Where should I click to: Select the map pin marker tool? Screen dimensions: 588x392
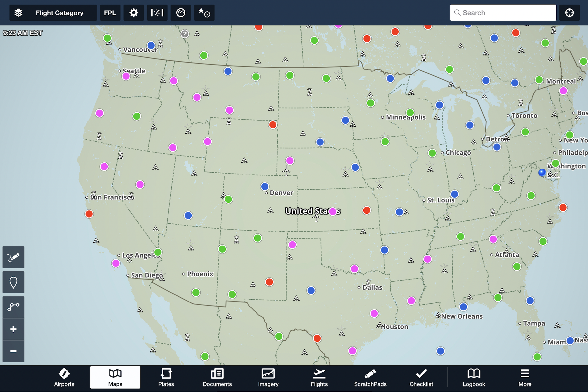pos(13,282)
